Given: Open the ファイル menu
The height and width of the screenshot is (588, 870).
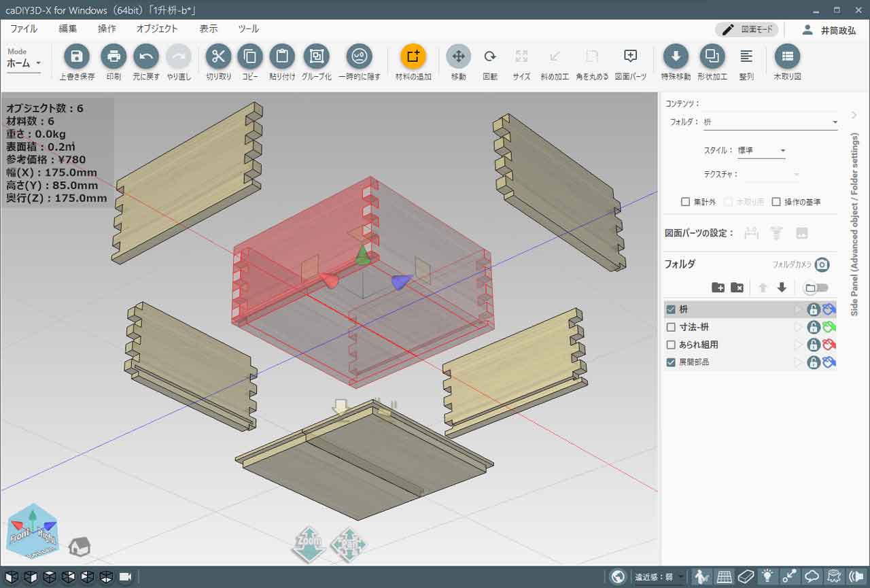Looking at the screenshot, I should click(x=24, y=29).
